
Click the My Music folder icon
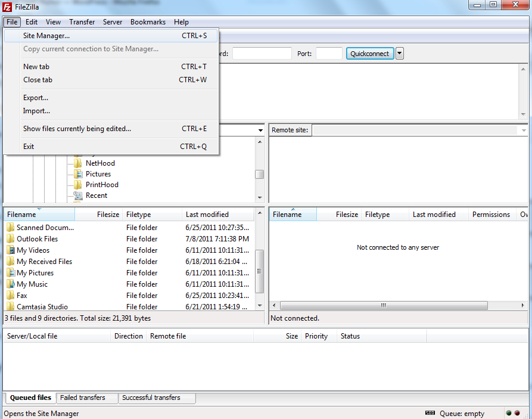pos(11,284)
